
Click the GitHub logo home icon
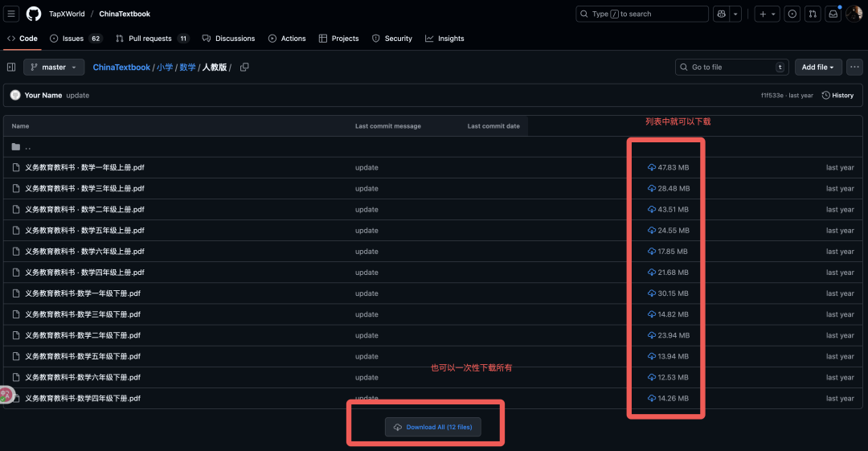(34, 14)
